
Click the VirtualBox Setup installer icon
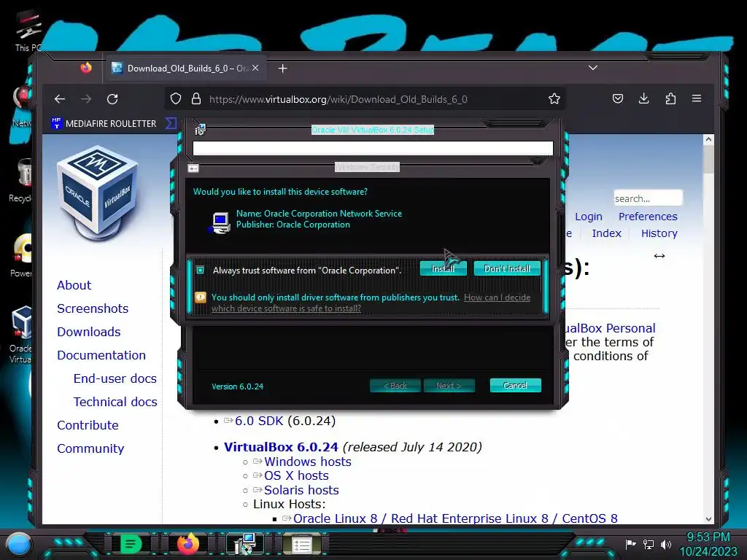point(201,130)
